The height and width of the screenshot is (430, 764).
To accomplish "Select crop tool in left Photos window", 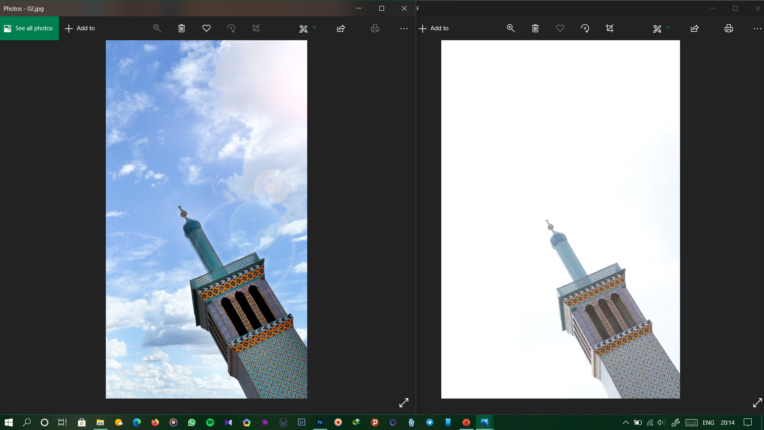I will tap(256, 28).
